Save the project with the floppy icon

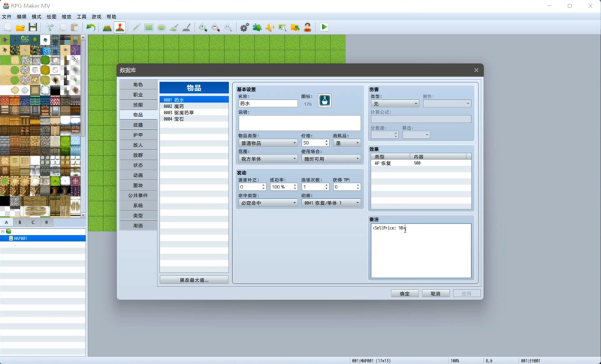click(33, 27)
